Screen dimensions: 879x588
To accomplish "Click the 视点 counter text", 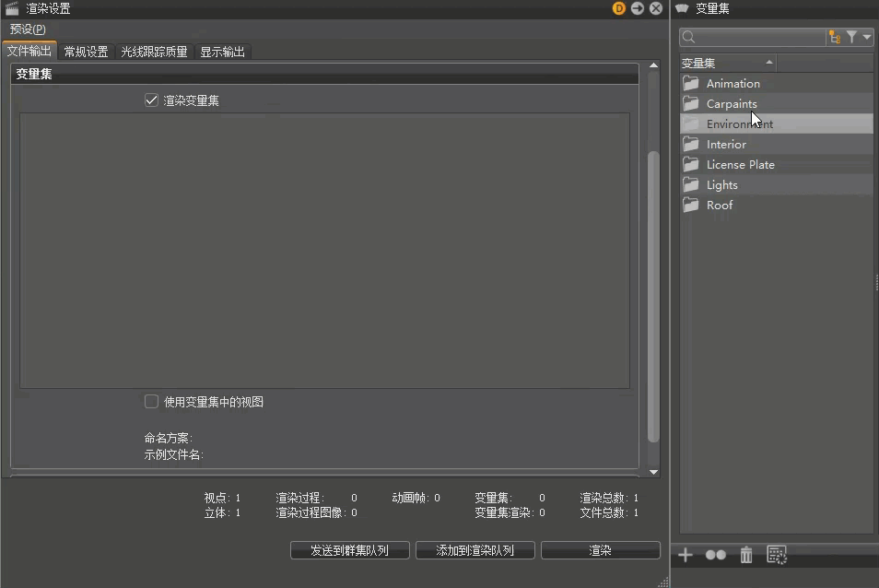I will pyautogui.click(x=222, y=498).
